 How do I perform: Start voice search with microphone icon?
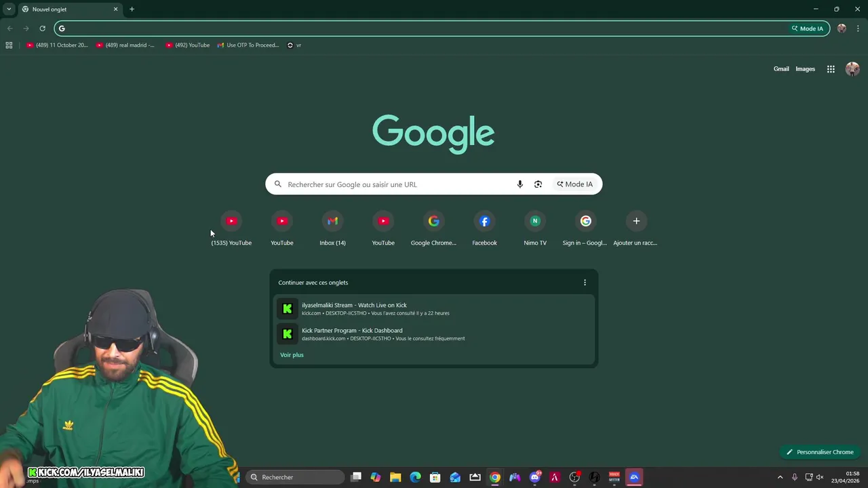(520, 184)
